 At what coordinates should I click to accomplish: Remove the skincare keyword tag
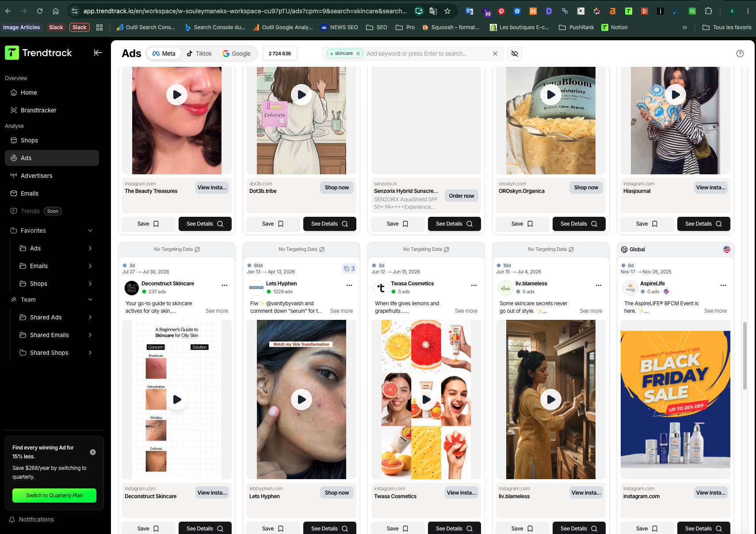358,54
